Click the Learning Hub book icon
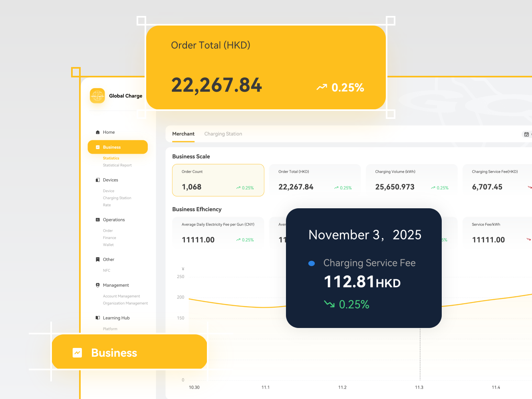 [x=98, y=318]
